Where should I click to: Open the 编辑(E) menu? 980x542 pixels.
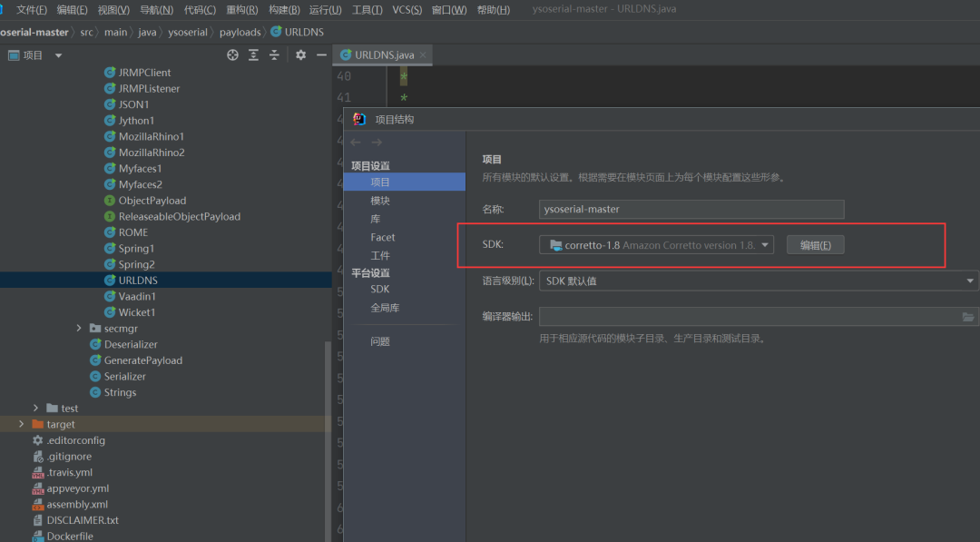pos(72,9)
